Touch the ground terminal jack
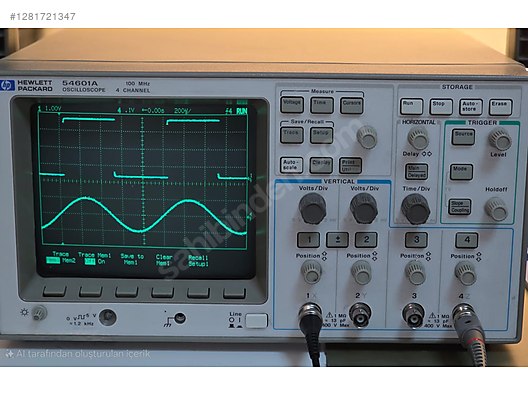The width and height of the screenshot is (528, 396). [180, 318]
